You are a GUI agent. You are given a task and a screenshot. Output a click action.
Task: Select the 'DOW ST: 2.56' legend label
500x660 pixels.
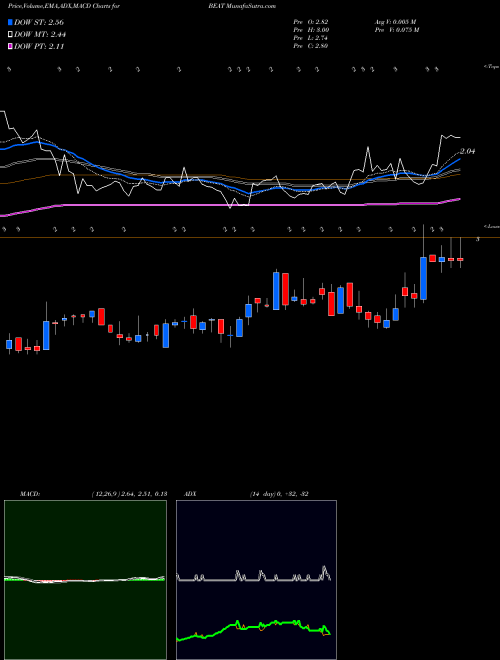pos(39,22)
